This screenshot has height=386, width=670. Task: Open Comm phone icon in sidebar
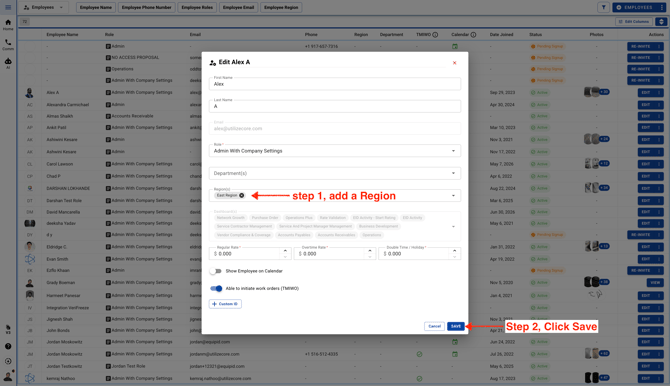click(x=8, y=44)
